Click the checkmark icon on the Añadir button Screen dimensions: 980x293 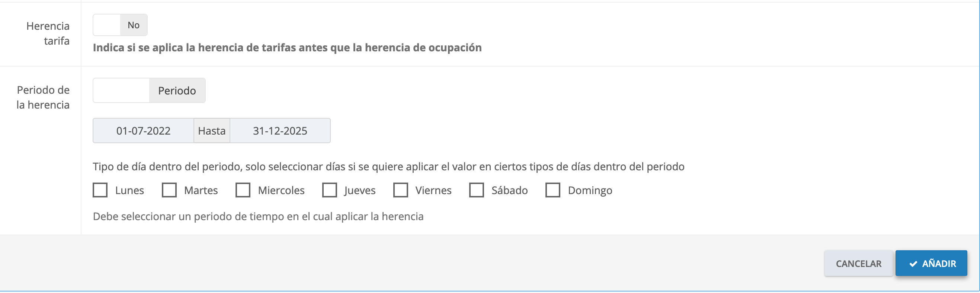(913, 264)
